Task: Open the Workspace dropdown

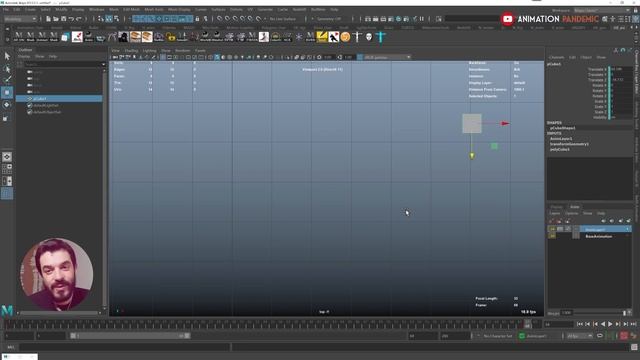Action: tap(602, 10)
